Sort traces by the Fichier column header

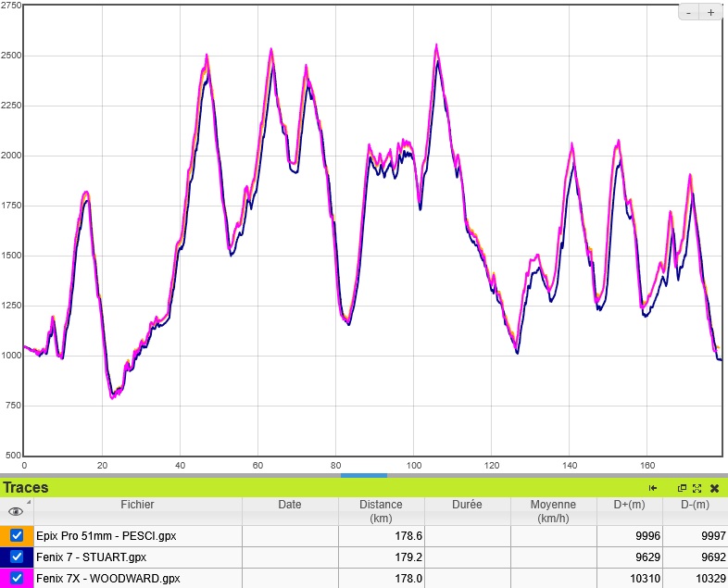(x=137, y=505)
